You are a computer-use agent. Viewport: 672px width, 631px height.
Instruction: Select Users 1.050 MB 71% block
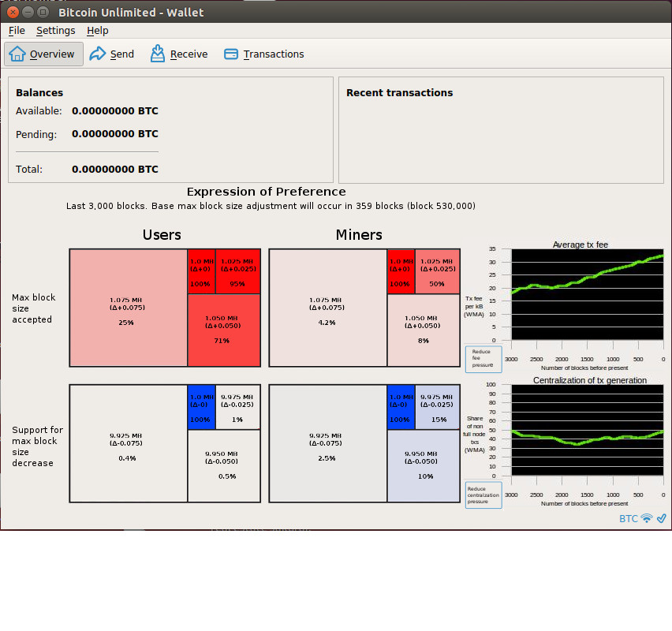tap(224, 330)
